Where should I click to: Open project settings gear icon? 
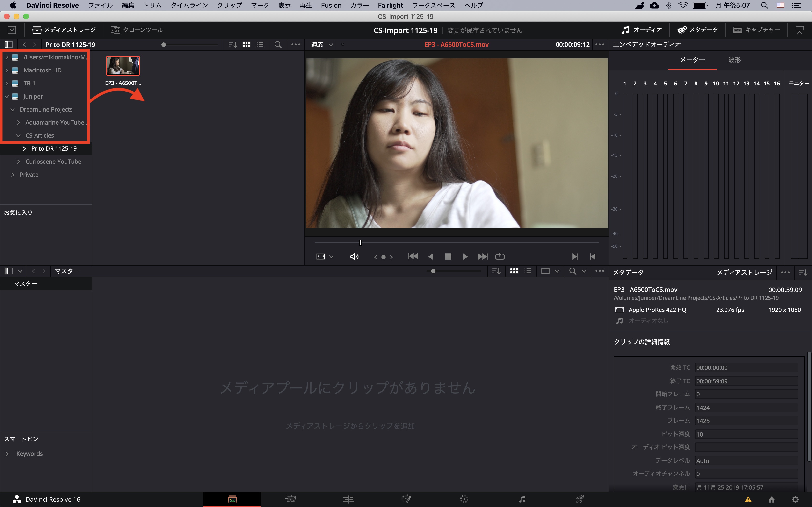tap(795, 499)
